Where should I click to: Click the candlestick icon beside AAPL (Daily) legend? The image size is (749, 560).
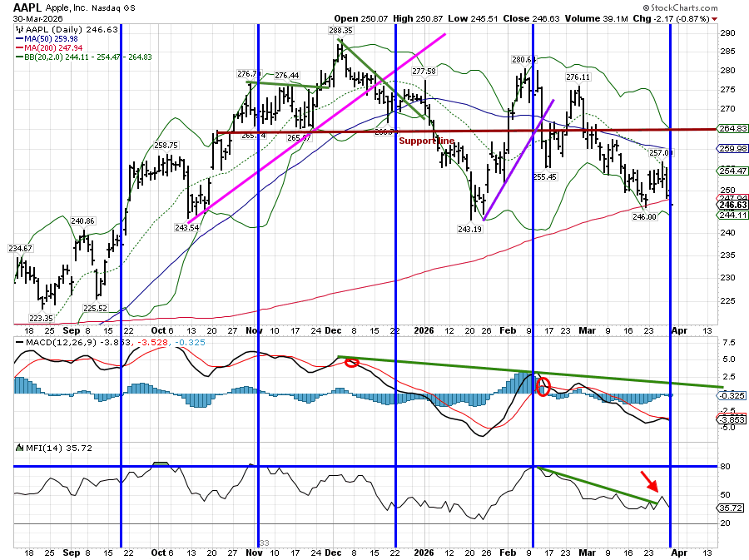(20, 28)
